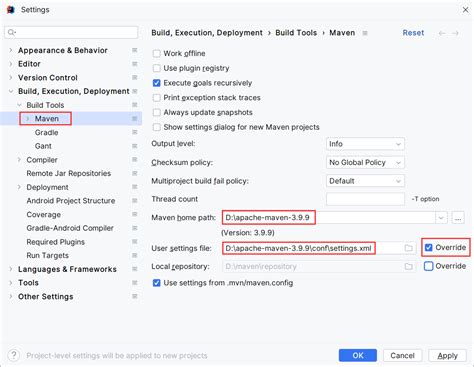Click the Reset link
This screenshot has width=474, height=367.
coord(413,33)
